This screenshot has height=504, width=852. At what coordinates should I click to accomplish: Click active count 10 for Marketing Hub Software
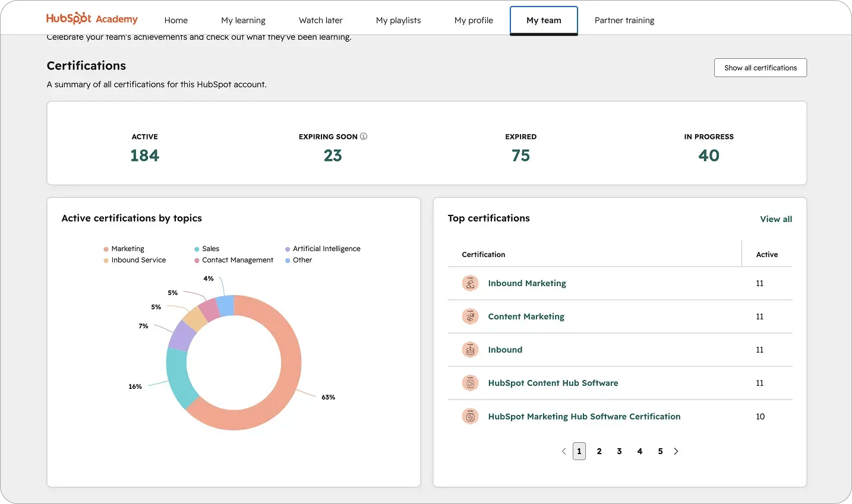pyautogui.click(x=760, y=417)
